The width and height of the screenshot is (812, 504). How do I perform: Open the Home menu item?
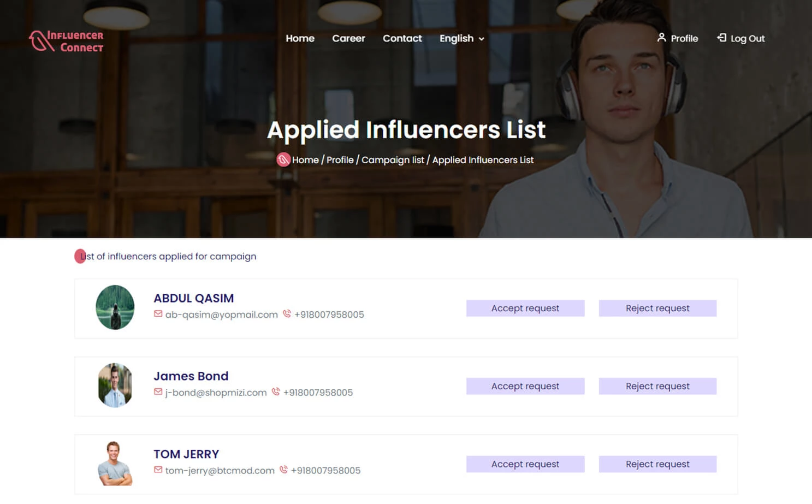[300, 38]
